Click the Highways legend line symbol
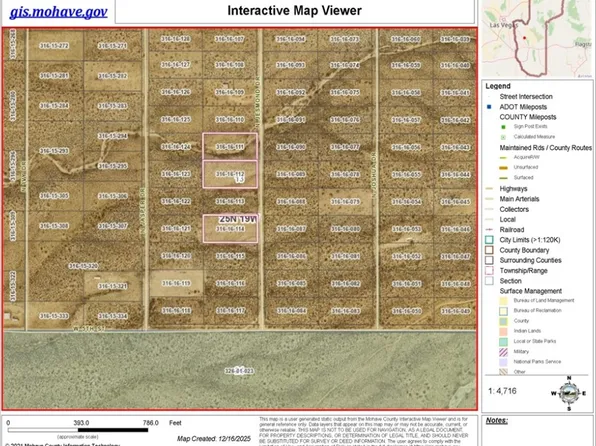This screenshot has height=446, width=596. pos(489,189)
